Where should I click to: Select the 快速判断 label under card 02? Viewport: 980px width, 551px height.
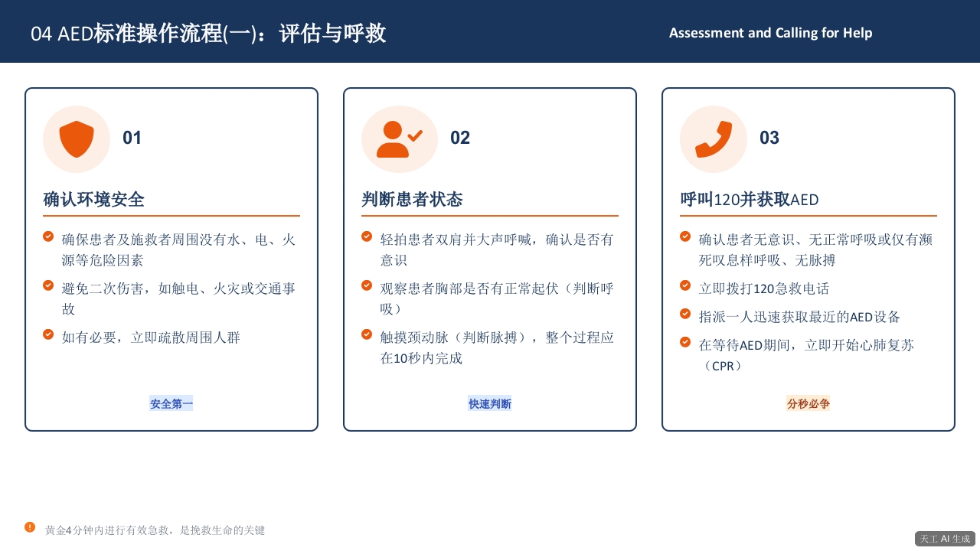490,403
